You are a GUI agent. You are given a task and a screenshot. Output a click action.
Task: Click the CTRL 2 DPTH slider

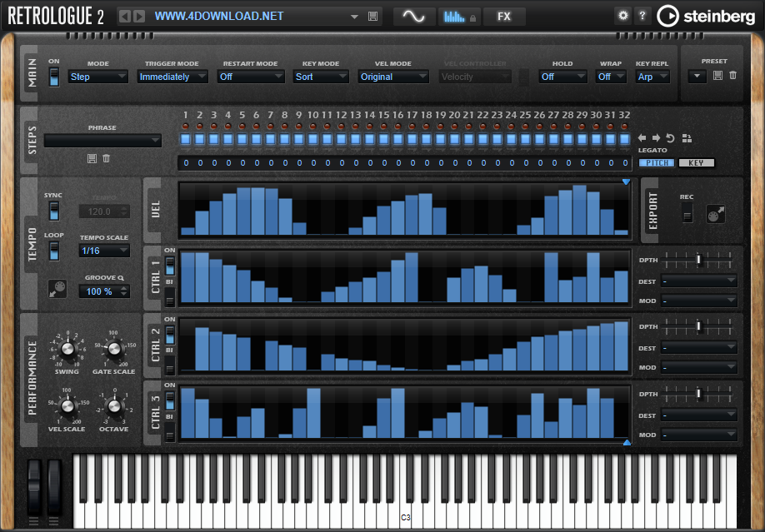(x=698, y=326)
